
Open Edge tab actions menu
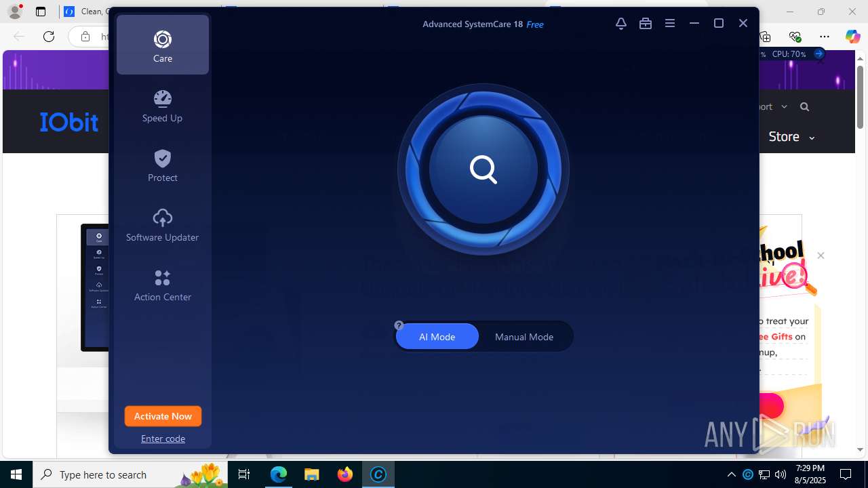tap(41, 12)
